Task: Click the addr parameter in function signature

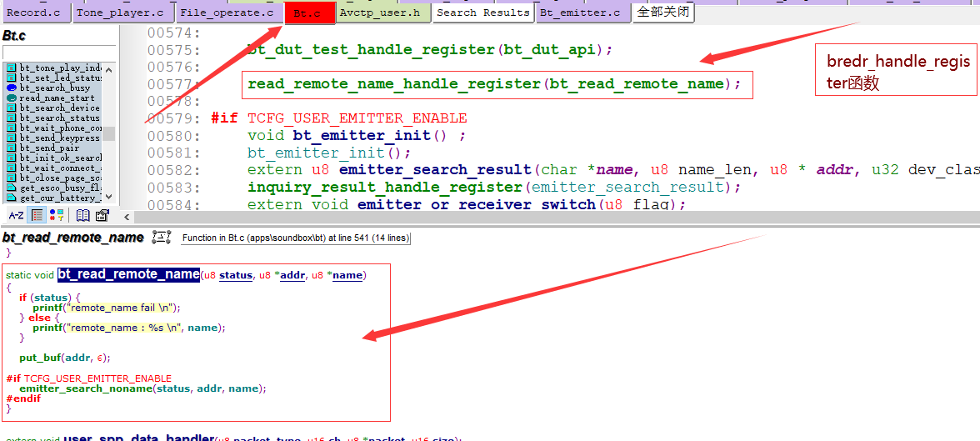Action: [292, 276]
